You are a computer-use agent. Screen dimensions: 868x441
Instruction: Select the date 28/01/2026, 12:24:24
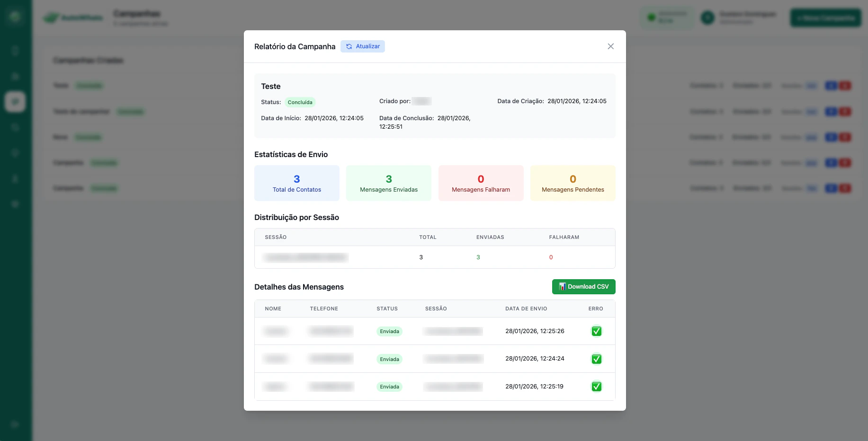click(535, 359)
